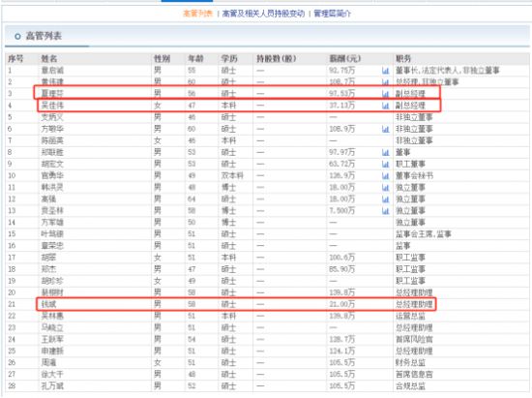
Task: Click the 学历 column header
Action: coord(229,59)
